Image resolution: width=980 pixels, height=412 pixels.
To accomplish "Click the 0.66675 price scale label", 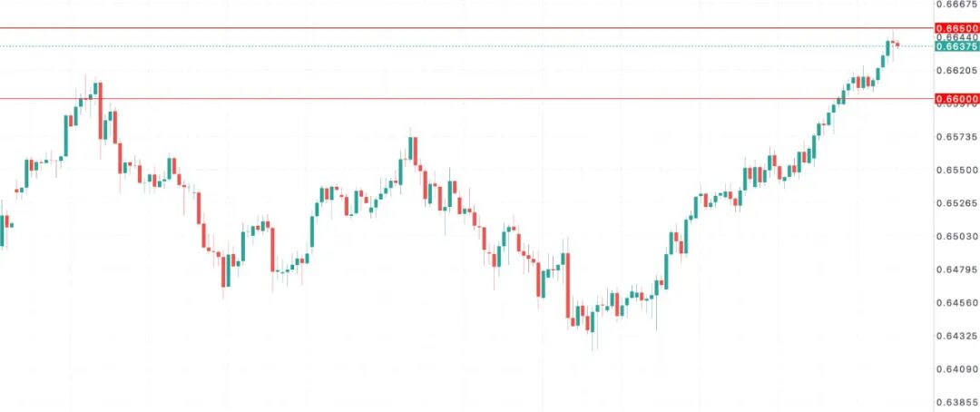I will point(956,5).
